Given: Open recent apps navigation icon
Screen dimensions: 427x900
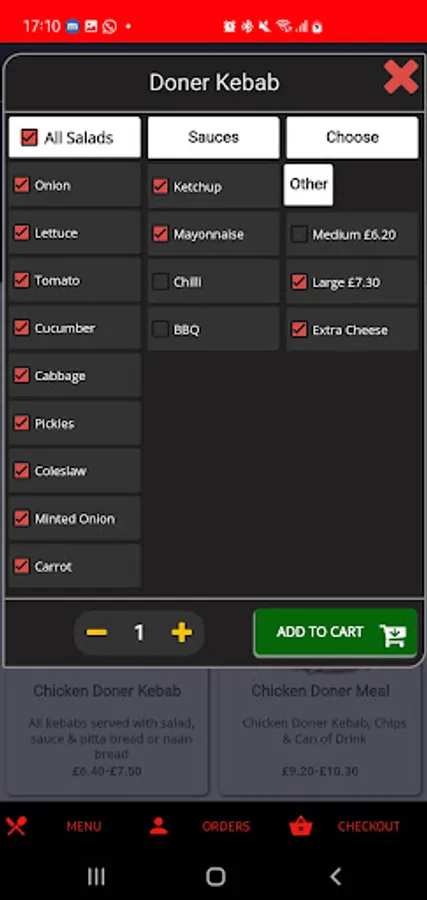Looking at the screenshot, I should [x=96, y=876].
